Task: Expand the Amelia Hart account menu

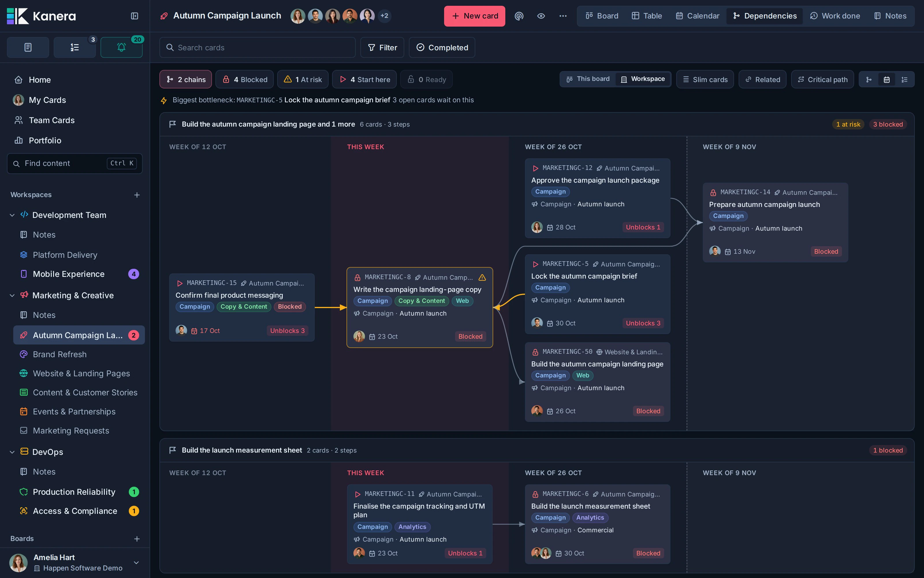Action: pyautogui.click(x=136, y=562)
